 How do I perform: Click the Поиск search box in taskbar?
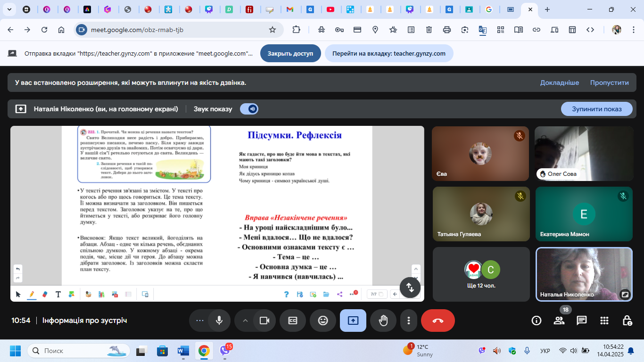point(78,351)
